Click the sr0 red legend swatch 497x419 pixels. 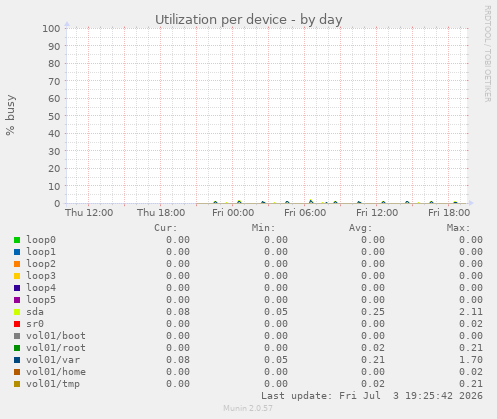coord(17,324)
